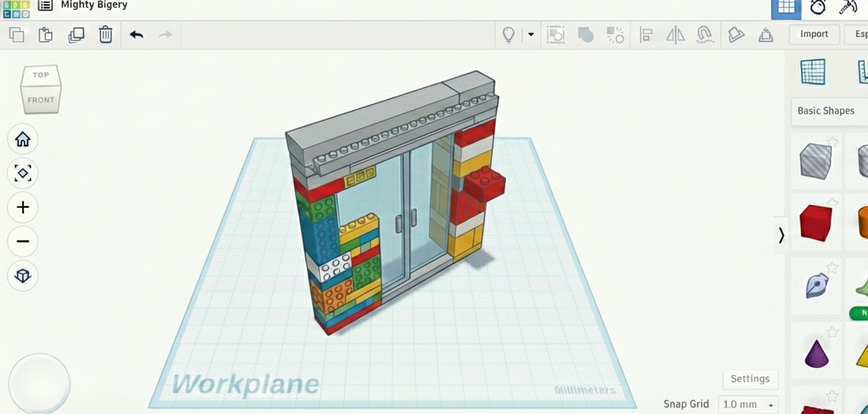Open the Snap Grid 1.0 mm dropdown
868x414 pixels.
point(748,405)
